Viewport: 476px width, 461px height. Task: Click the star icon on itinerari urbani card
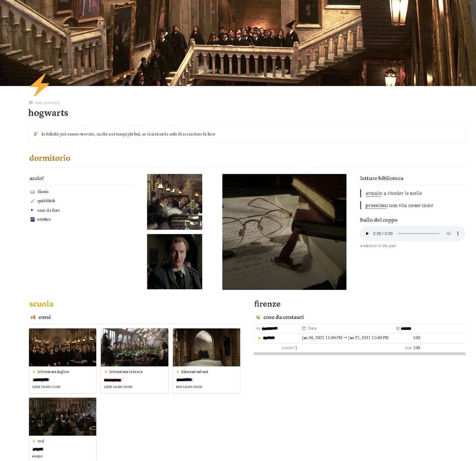point(178,372)
